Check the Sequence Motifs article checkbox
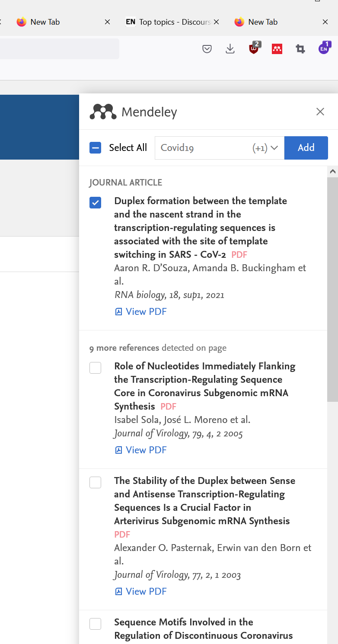Image resolution: width=338 pixels, height=644 pixels. (95, 624)
